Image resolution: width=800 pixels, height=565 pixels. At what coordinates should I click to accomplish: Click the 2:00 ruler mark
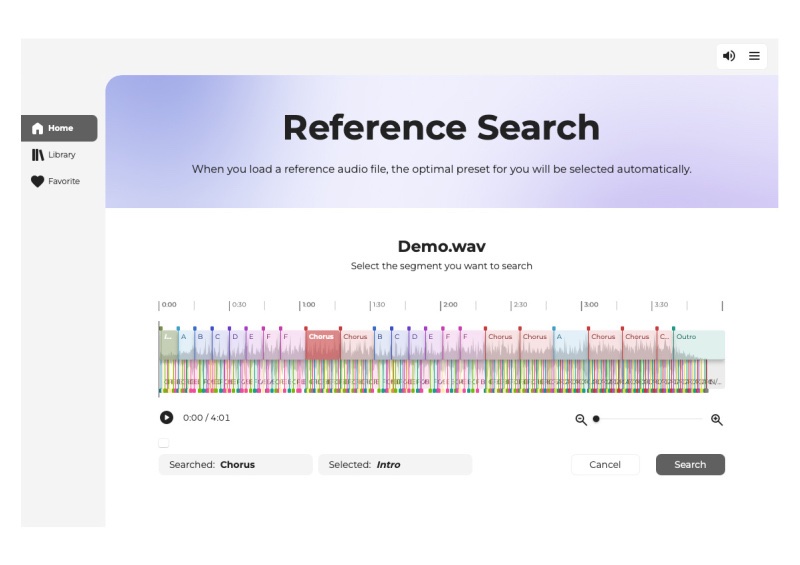click(450, 305)
